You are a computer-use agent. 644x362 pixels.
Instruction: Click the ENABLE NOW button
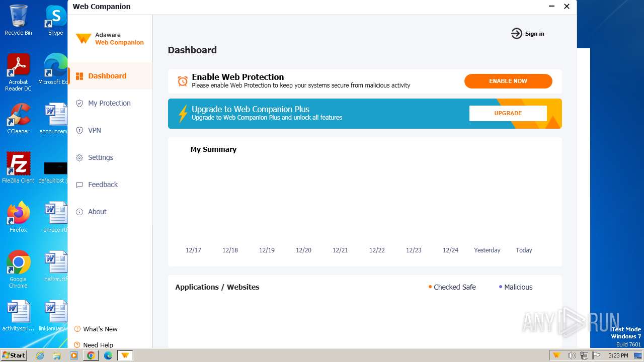508,81
